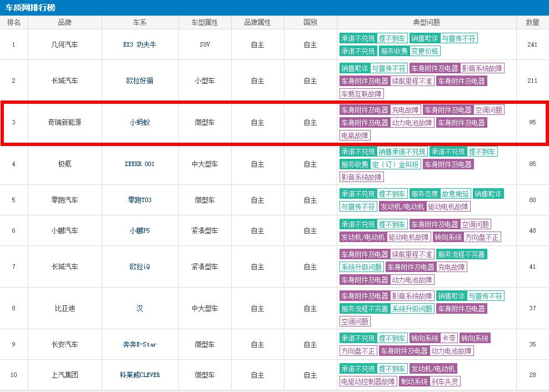Open the 欧拉好猫 car series link
This screenshot has width=549, height=392.
tap(139, 81)
